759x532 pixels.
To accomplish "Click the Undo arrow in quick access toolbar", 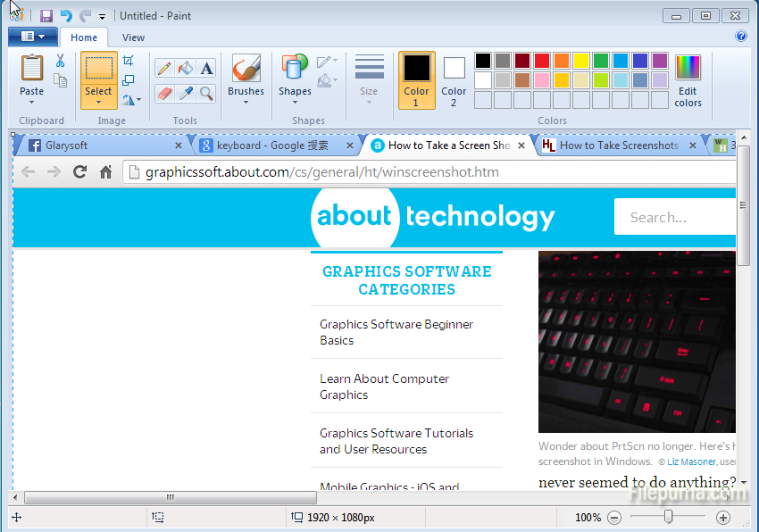I will tap(66, 16).
